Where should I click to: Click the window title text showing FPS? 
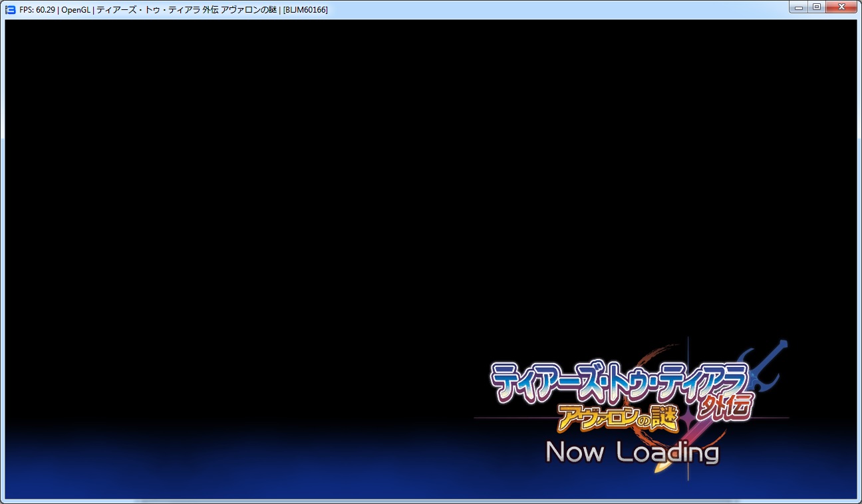174,9
